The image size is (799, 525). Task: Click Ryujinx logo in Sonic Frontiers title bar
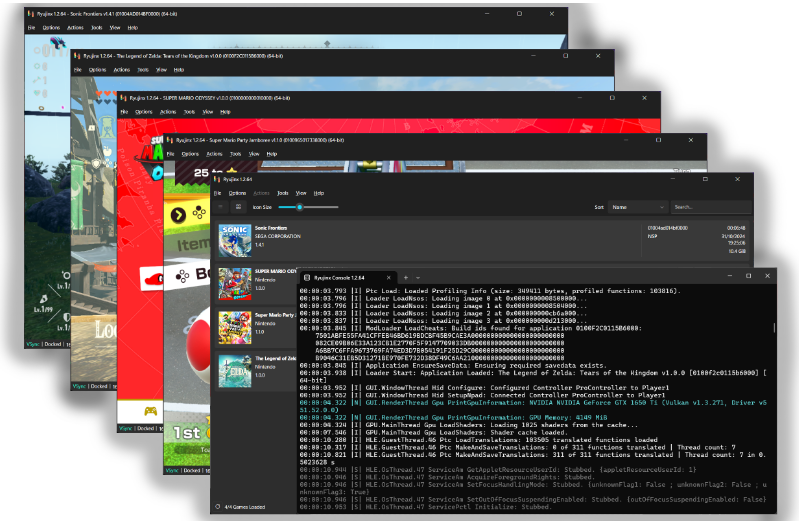[x=31, y=14]
